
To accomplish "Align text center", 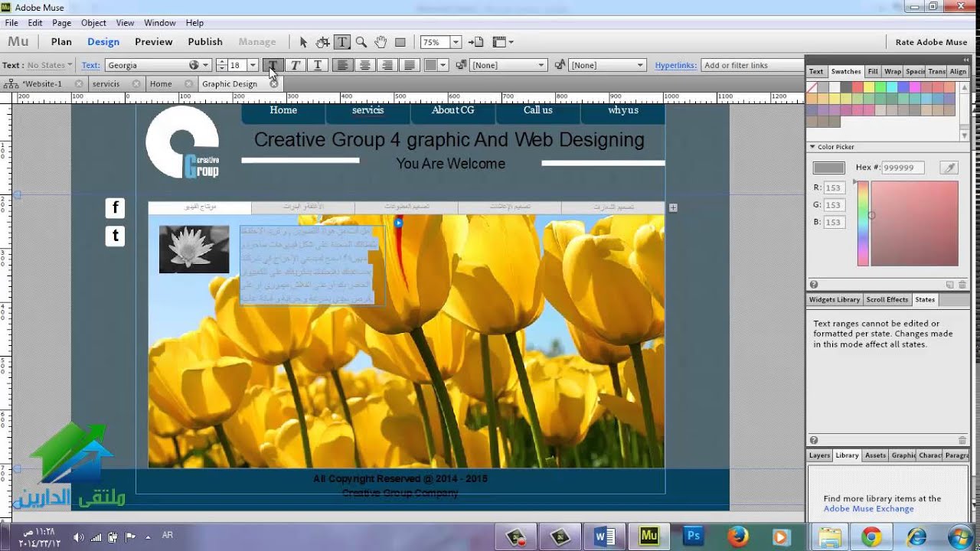I will click(364, 65).
